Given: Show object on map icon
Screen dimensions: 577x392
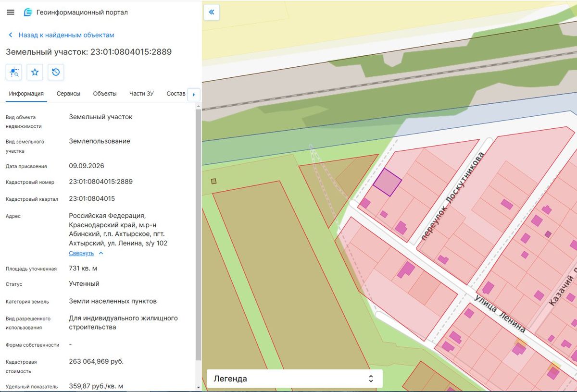Looking at the screenshot, I should [x=13, y=72].
